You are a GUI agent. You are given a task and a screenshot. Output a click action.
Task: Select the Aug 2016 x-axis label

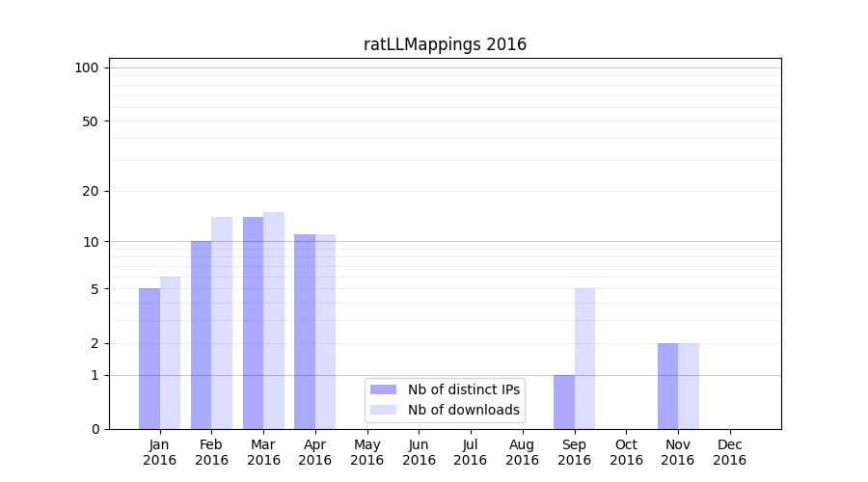click(522, 452)
